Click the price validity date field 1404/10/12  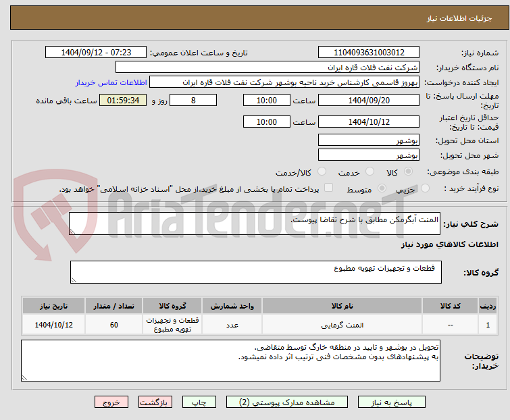(369, 122)
